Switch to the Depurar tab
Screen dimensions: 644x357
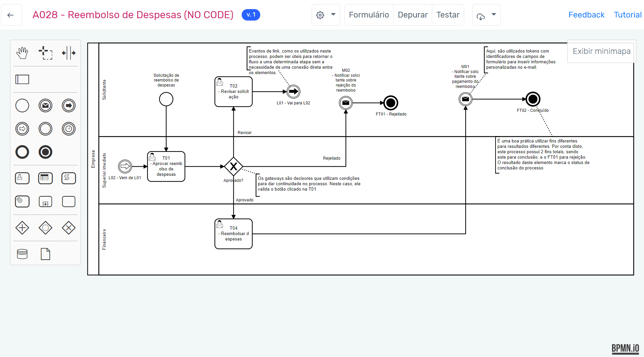coord(413,15)
